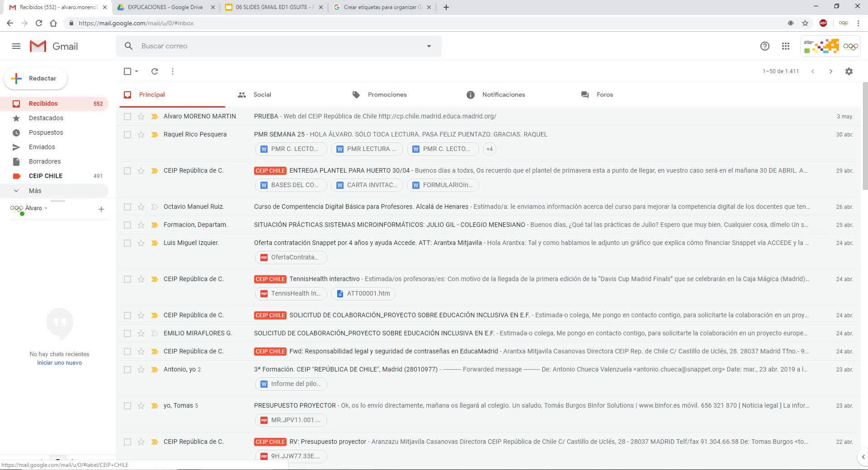Click the Redactar compose button
This screenshot has width=868, height=470.
pyautogui.click(x=36, y=79)
